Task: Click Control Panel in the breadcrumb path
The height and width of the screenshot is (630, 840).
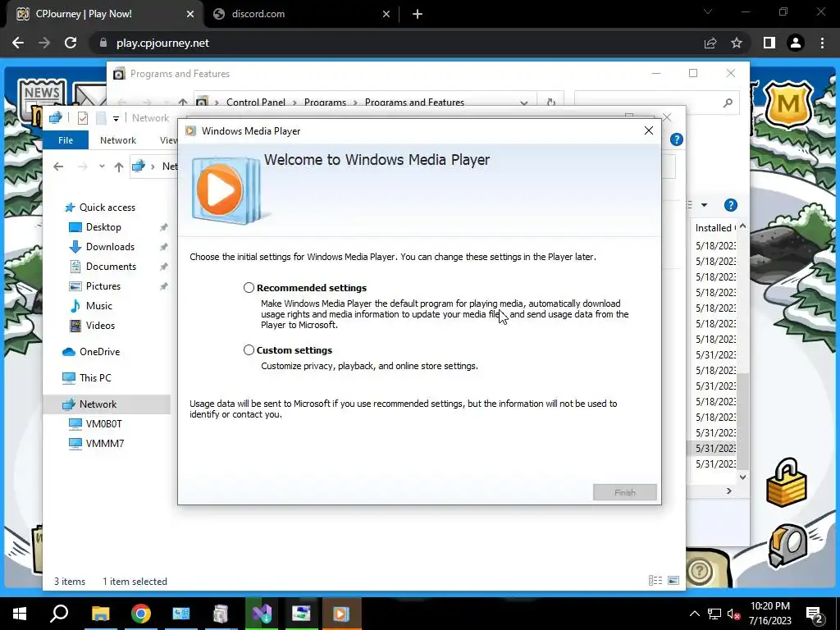Action: click(256, 103)
